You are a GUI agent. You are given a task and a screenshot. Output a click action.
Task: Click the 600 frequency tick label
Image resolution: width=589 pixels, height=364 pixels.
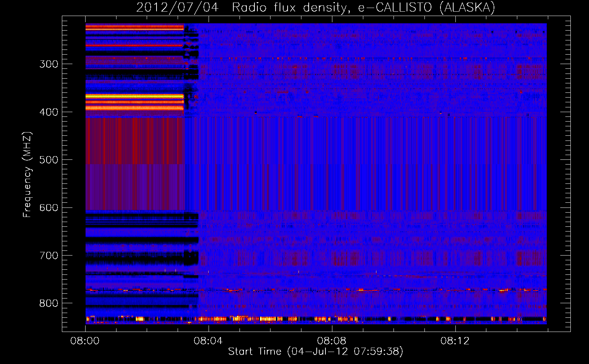coord(49,207)
